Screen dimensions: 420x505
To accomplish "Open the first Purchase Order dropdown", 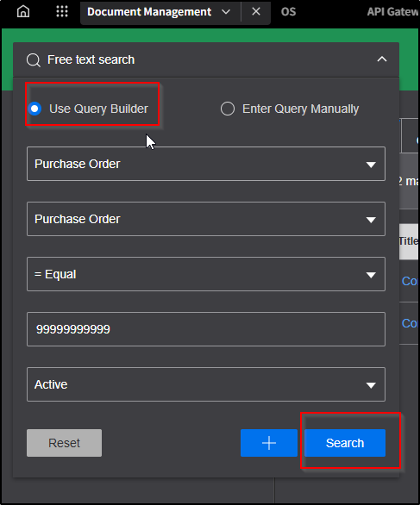I will click(206, 164).
